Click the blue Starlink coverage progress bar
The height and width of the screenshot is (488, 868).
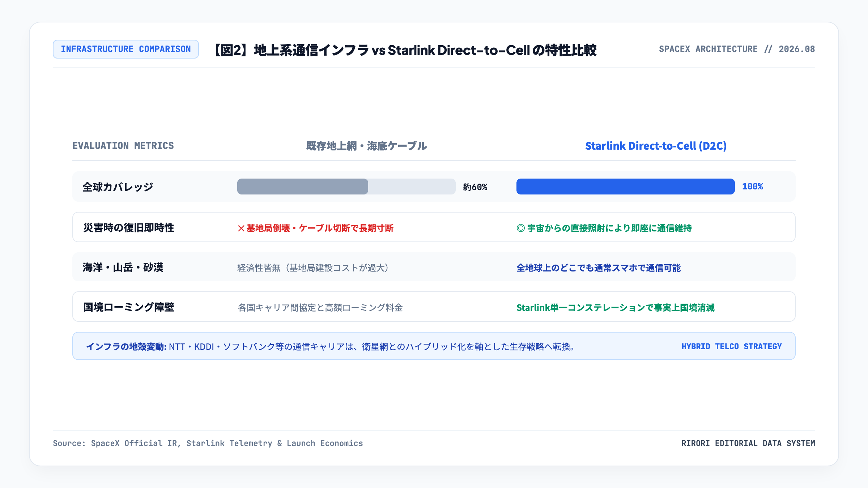click(625, 187)
